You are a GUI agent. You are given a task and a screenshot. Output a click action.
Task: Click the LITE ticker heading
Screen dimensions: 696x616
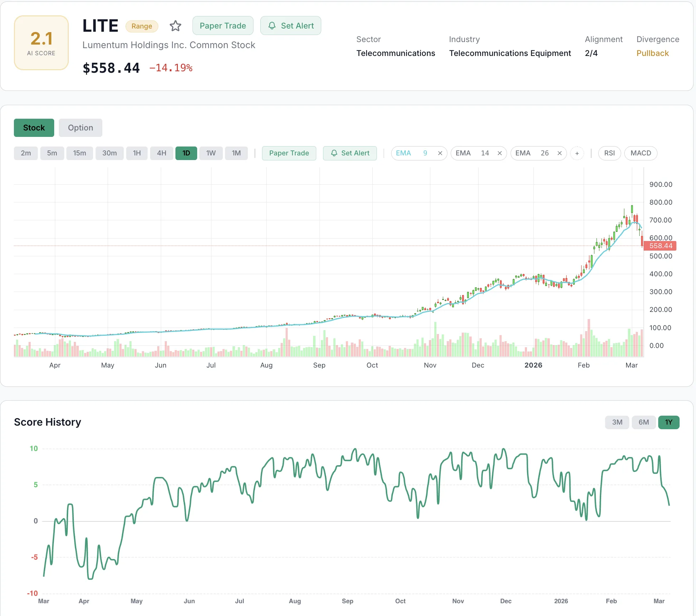(100, 26)
